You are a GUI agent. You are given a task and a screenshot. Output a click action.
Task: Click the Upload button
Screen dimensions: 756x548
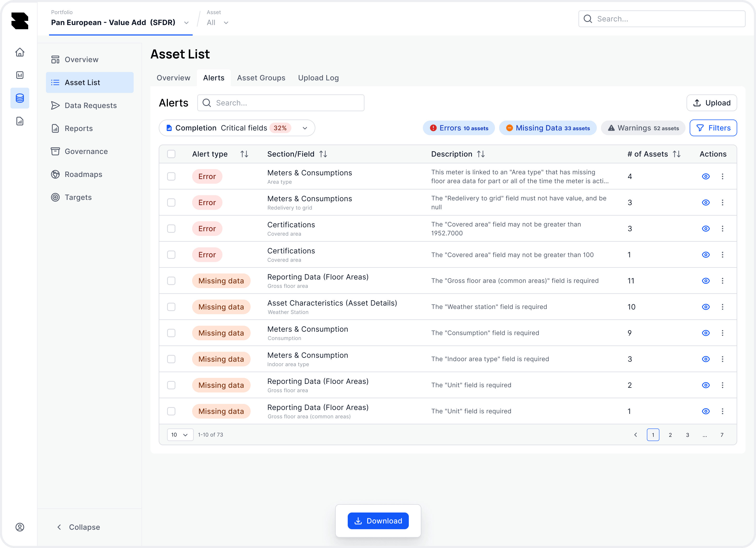pyautogui.click(x=712, y=103)
